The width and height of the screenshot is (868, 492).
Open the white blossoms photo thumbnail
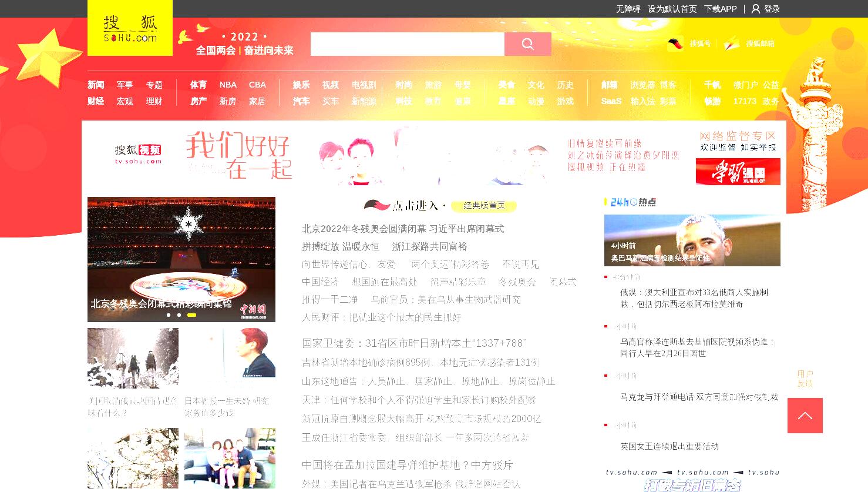133,458
